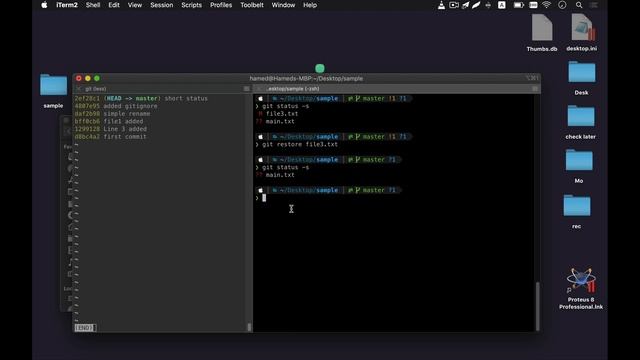Select the Desk folder icon
Viewport: 640px width, 360px height.
click(x=582, y=72)
